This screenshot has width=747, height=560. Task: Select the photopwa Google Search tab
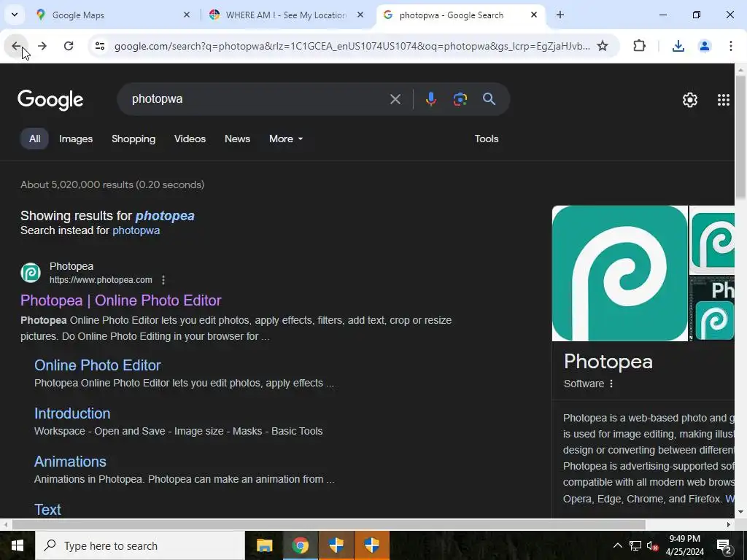460,15
